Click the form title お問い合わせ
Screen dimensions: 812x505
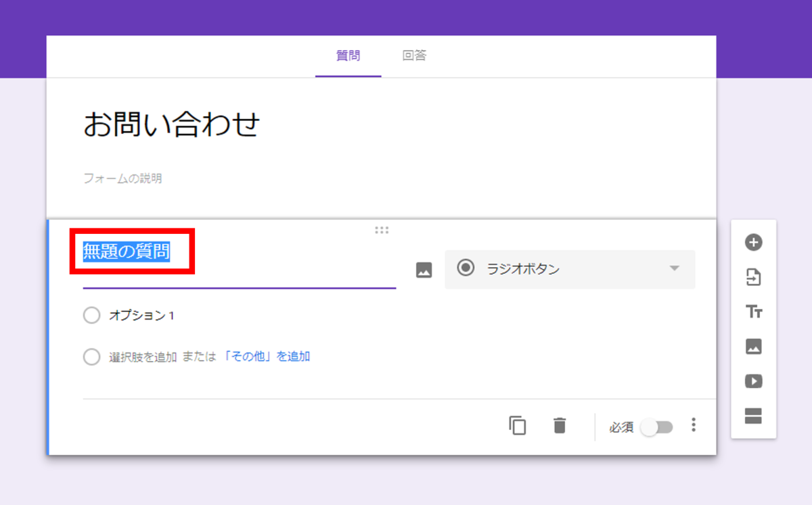[x=171, y=124]
